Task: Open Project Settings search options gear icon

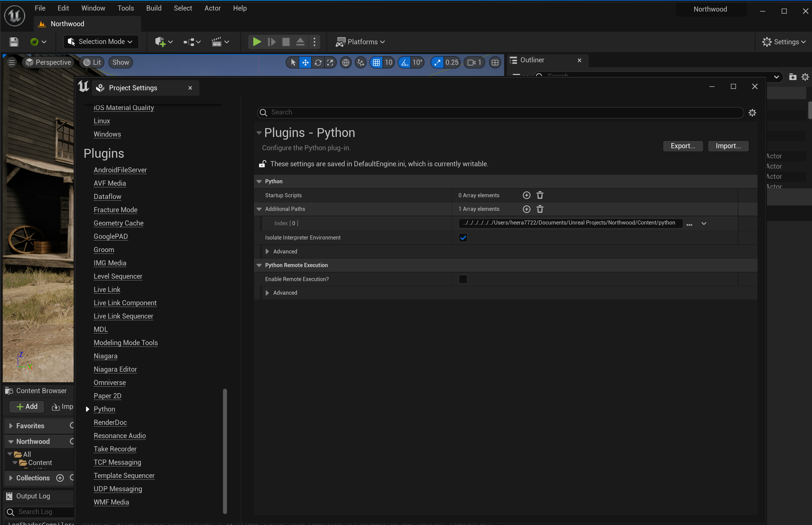Action: [x=752, y=112]
